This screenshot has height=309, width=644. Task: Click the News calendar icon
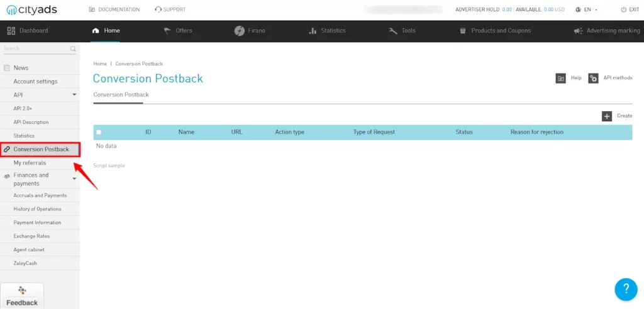click(x=6, y=68)
